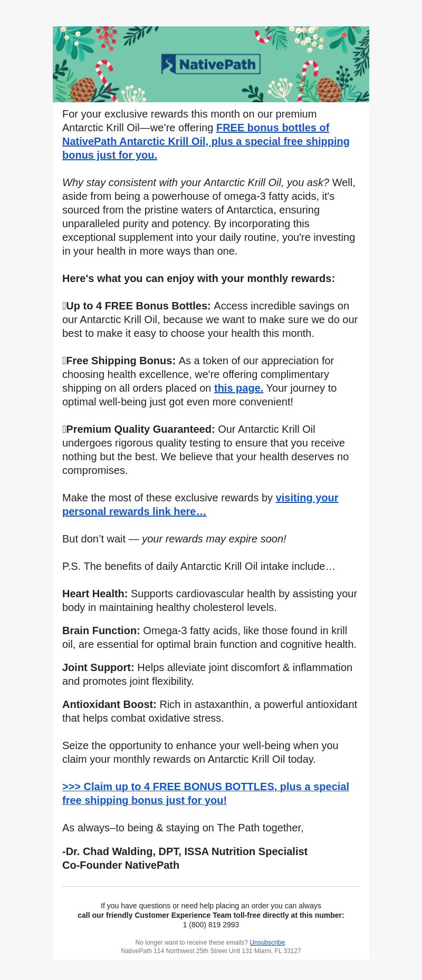
Task: Click the NativePath logo in banner
Action: pyautogui.click(x=211, y=64)
